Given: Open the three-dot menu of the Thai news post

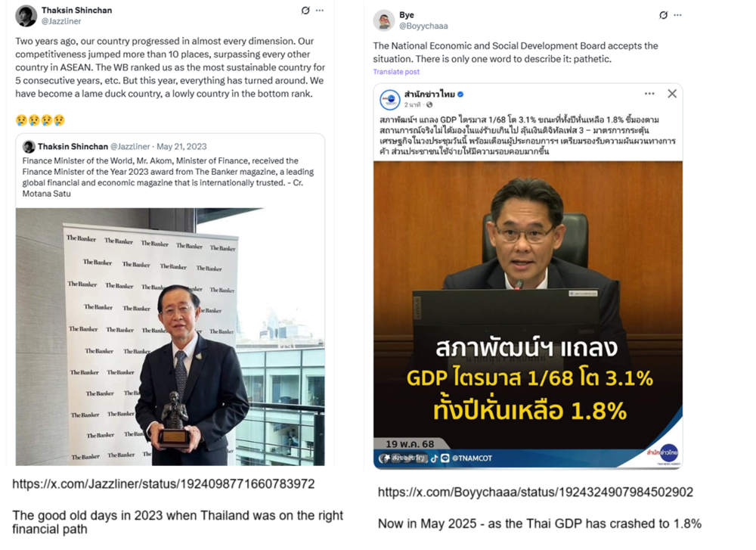Looking at the screenshot, I should coord(649,94).
